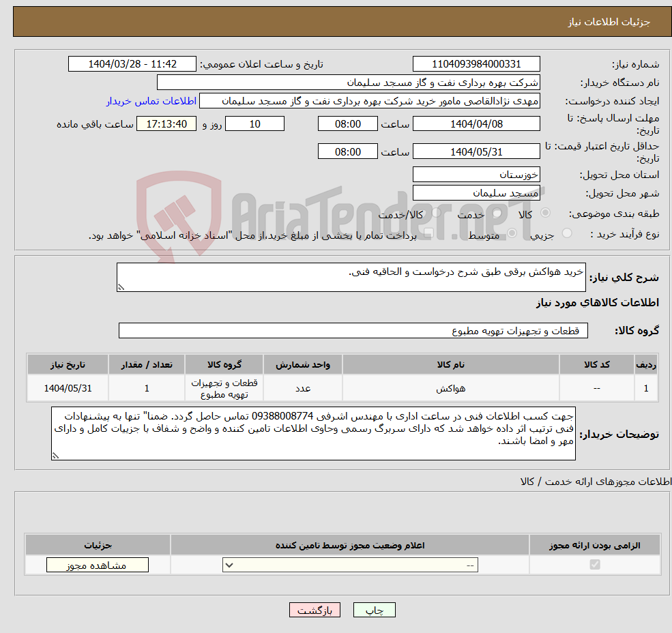Click the goods group cell in table row

coord(224,388)
